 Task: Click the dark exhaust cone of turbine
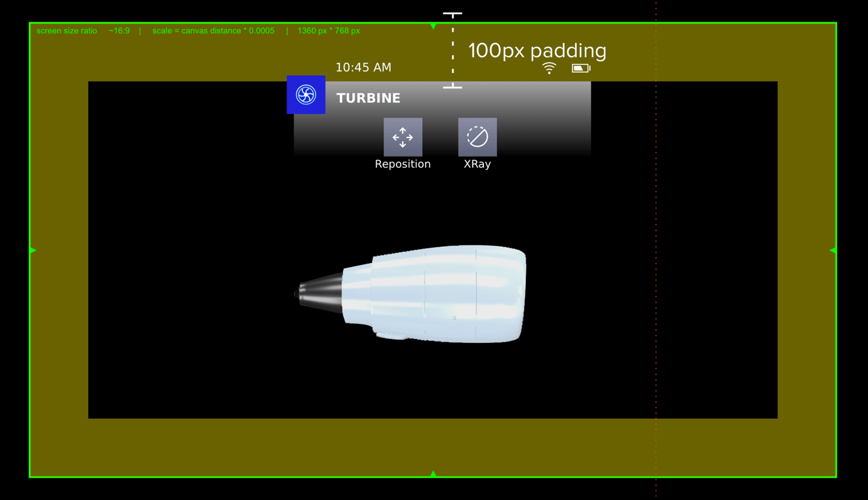[x=319, y=293]
